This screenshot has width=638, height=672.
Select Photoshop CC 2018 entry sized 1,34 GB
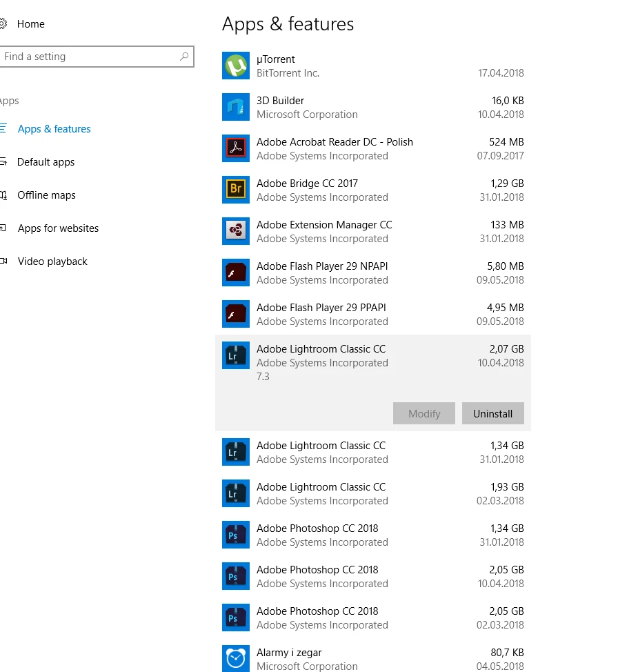(x=317, y=528)
